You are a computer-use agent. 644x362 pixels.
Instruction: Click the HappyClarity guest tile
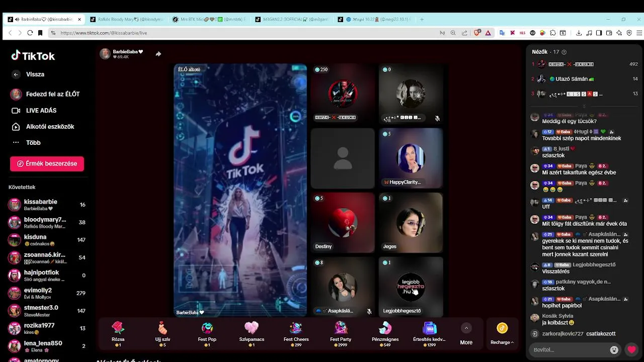pos(411,158)
